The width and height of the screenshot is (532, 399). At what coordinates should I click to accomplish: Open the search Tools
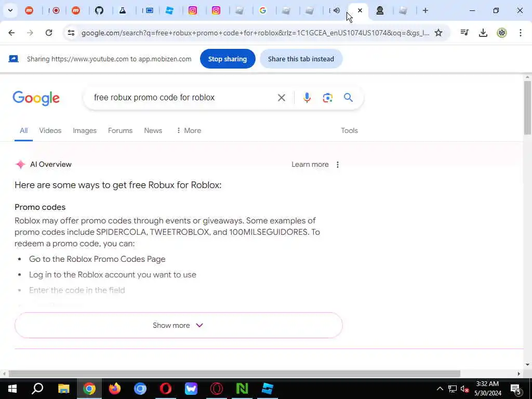click(349, 130)
